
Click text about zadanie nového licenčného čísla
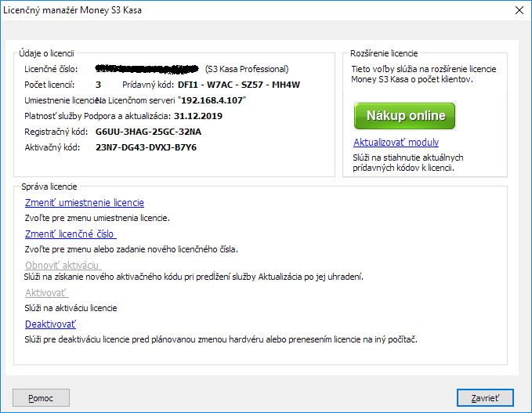click(132, 249)
